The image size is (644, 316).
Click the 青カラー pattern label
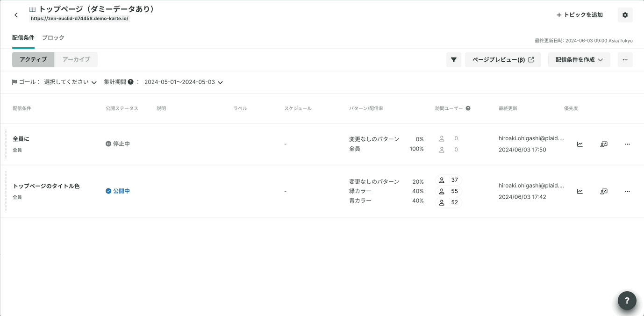360,201
